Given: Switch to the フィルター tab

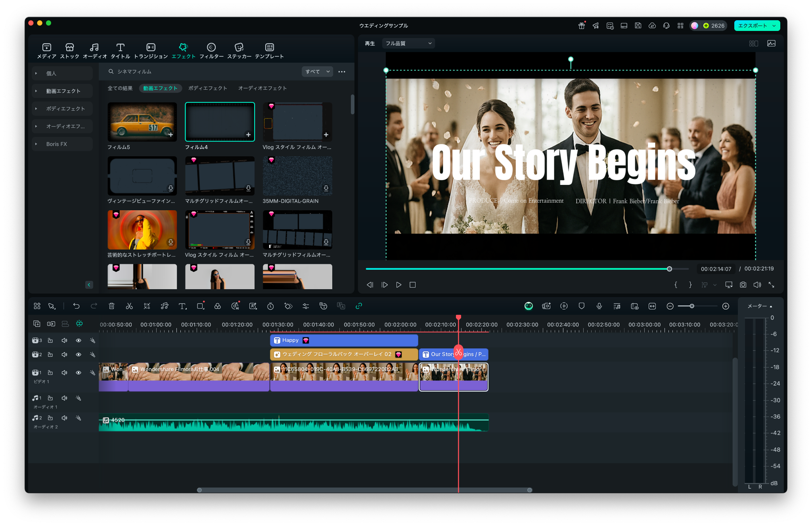Looking at the screenshot, I should [211, 51].
